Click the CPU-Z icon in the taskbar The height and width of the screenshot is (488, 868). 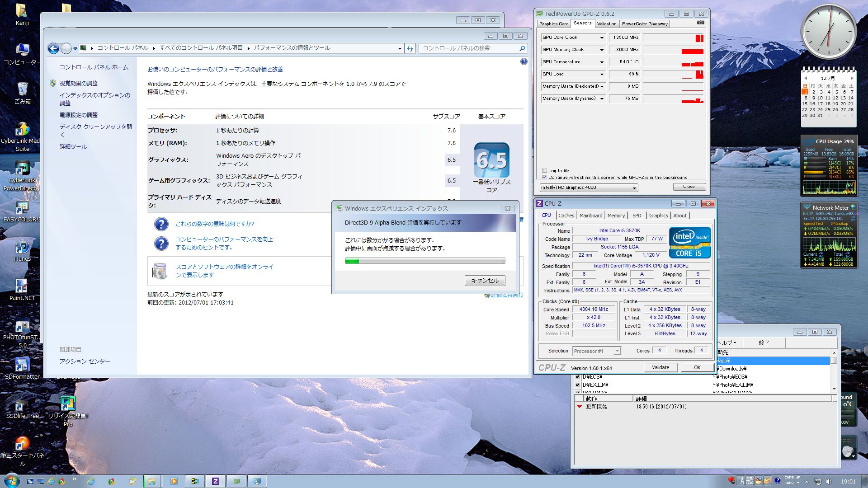216,481
